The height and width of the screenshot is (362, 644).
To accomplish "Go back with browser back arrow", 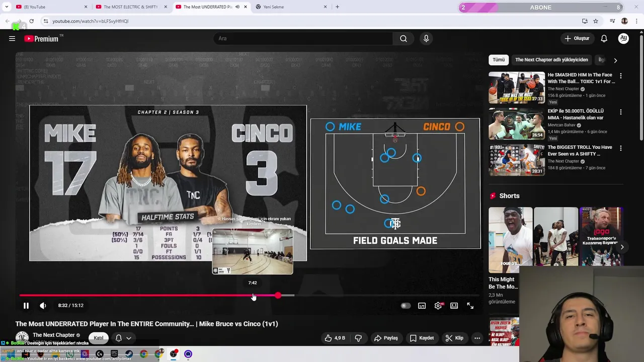I will point(7,21).
